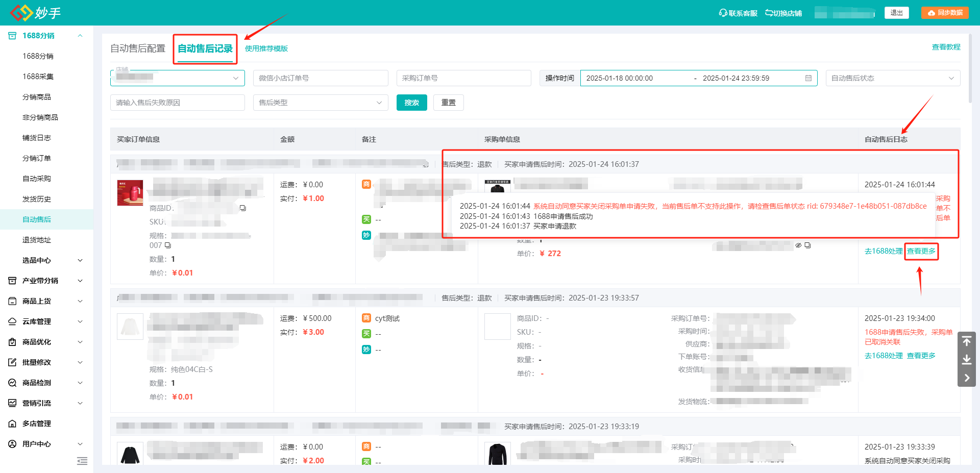Open 产业带分销 via its sidebar icon
This screenshot has width=980, height=473.
point(12,281)
